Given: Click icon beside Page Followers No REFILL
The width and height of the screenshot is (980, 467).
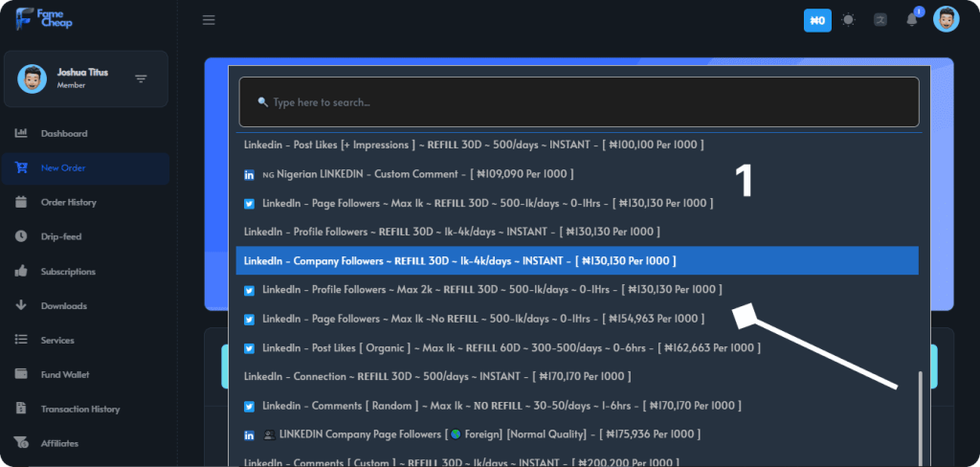Looking at the screenshot, I should [250, 320].
